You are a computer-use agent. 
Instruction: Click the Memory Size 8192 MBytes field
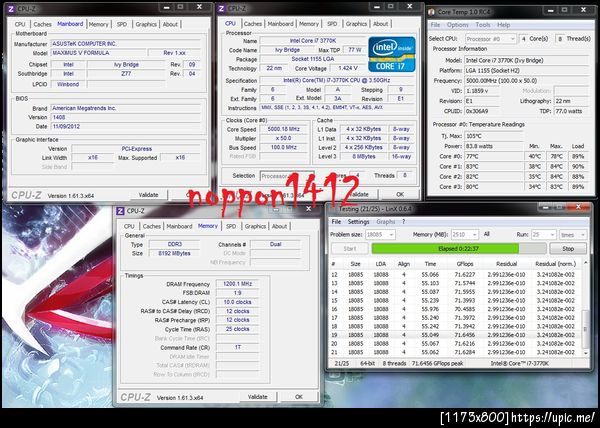point(174,254)
